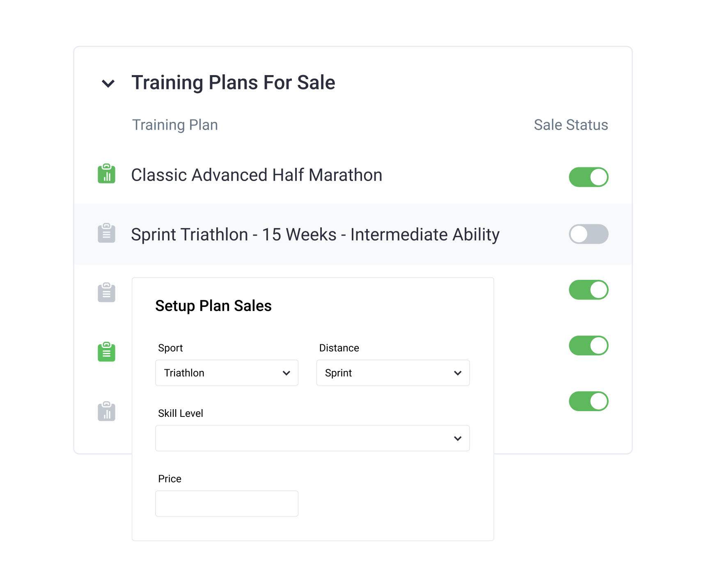
Task: Turn off the third row sale toggle
Action: click(588, 290)
